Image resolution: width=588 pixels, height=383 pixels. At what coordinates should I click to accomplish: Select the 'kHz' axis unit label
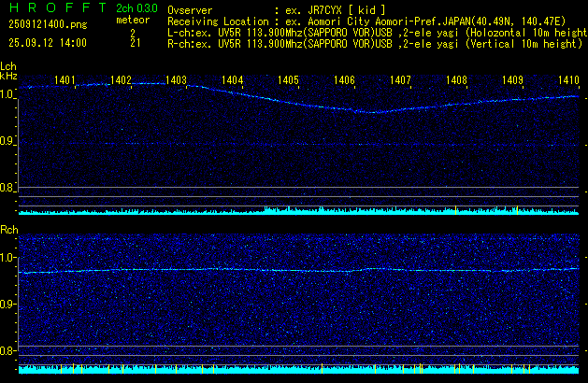[8, 76]
